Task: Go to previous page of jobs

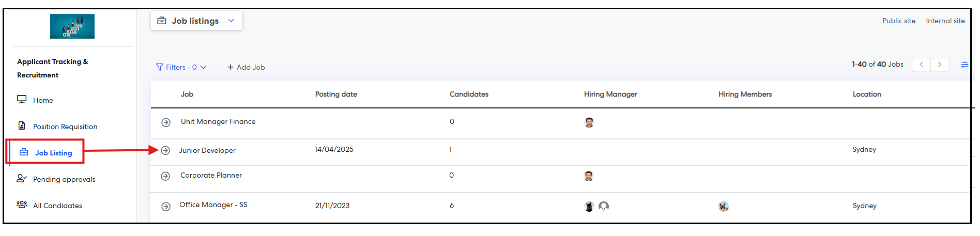Action: 921,65
